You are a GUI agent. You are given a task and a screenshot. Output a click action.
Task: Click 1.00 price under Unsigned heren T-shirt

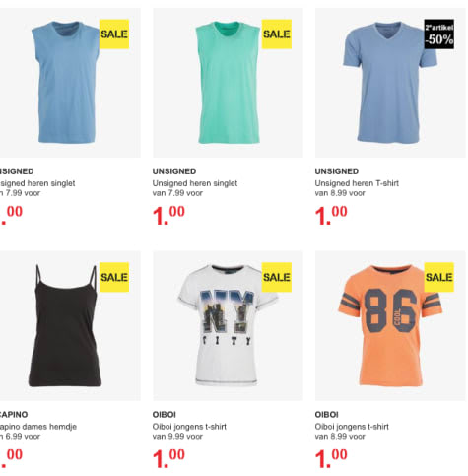pyautogui.click(x=331, y=215)
